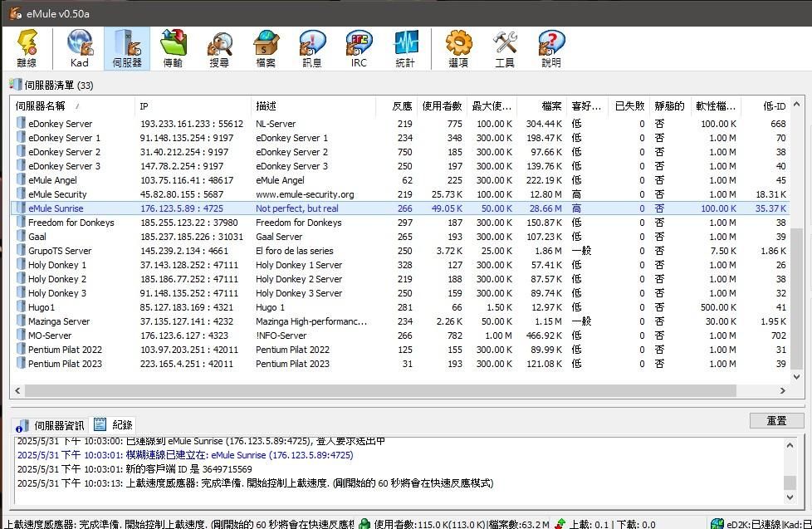Select the Pentium Pilat 2022 server name
This screenshot has height=529, width=812.
click(x=65, y=350)
